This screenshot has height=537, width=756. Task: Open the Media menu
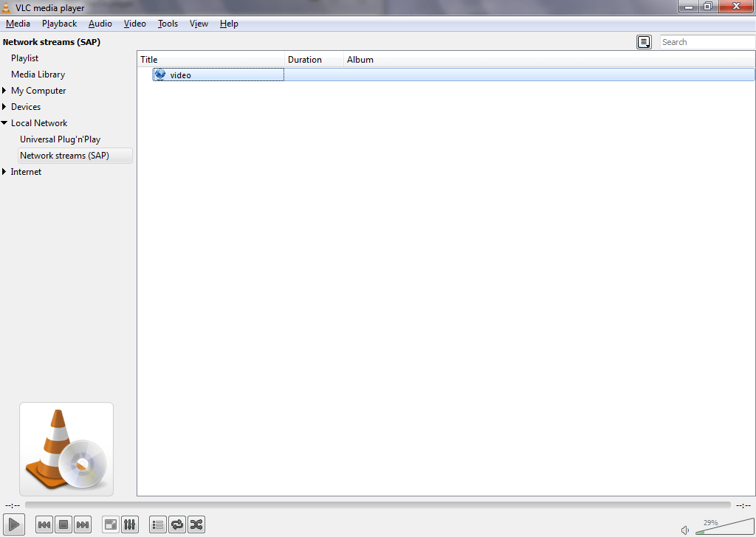(x=18, y=24)
